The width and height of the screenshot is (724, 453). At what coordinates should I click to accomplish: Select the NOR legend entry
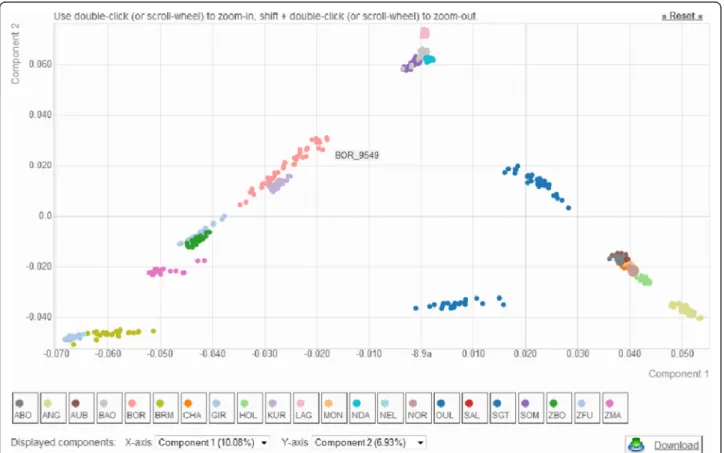tap(418, 408)
